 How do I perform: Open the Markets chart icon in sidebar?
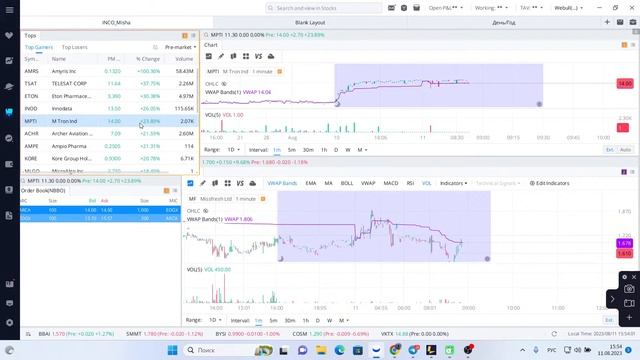9,60
